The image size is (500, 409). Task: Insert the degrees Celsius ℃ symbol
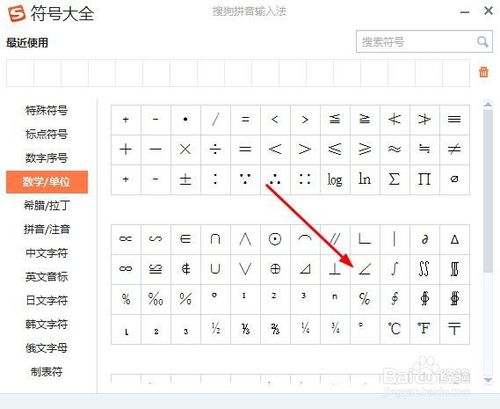pos(395,329)
